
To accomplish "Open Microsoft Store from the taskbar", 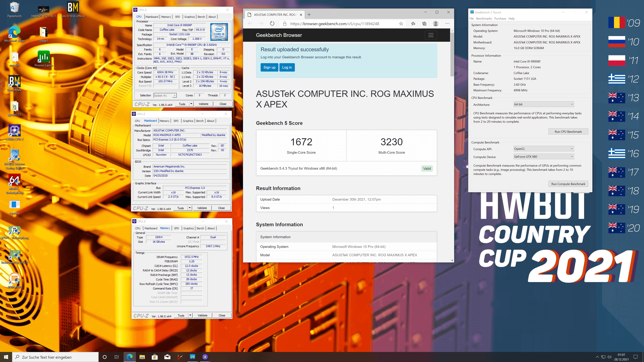I will point(155,357).
